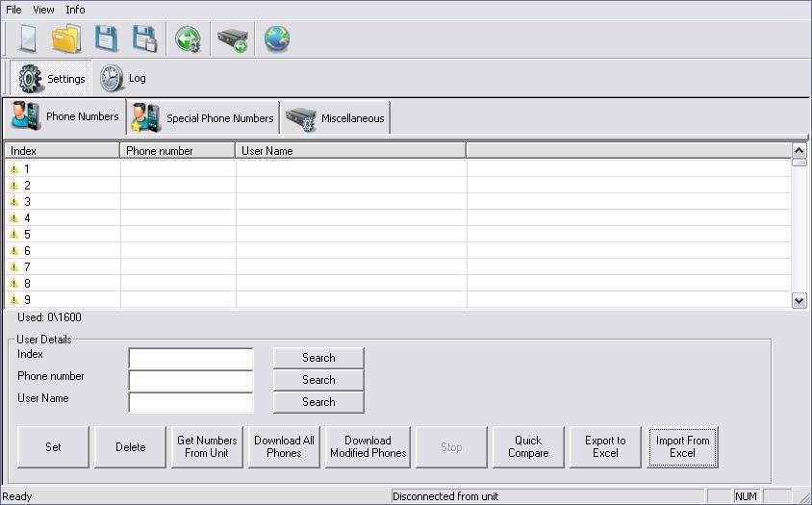Viewport: 812px width, 505px height.
Task: Click Export to Excel button
Action: tap(605, 447)
